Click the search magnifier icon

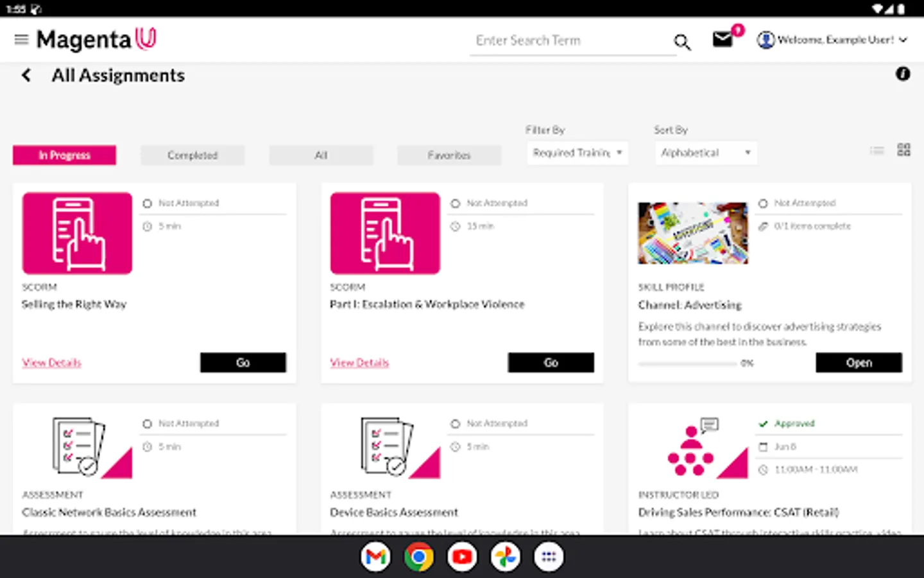682,42
